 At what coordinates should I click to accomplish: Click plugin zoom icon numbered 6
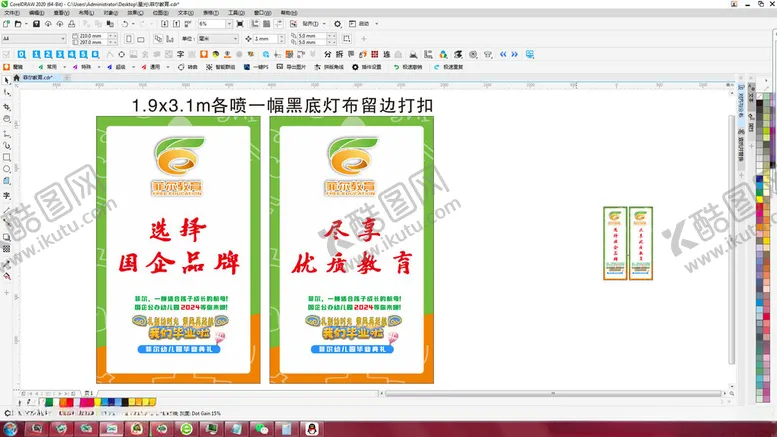point(95,54)
